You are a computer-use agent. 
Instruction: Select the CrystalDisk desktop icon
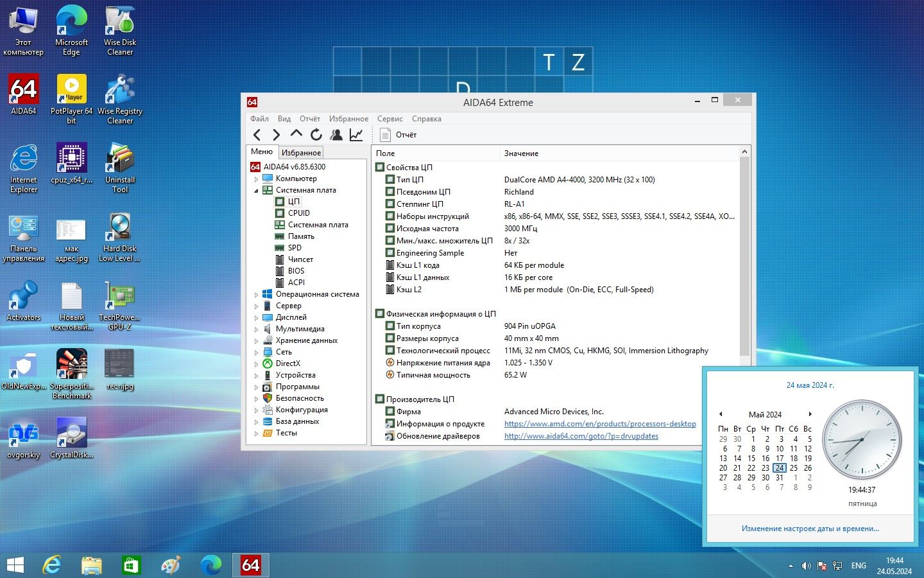pyautogui.click(x=72, y=438)
